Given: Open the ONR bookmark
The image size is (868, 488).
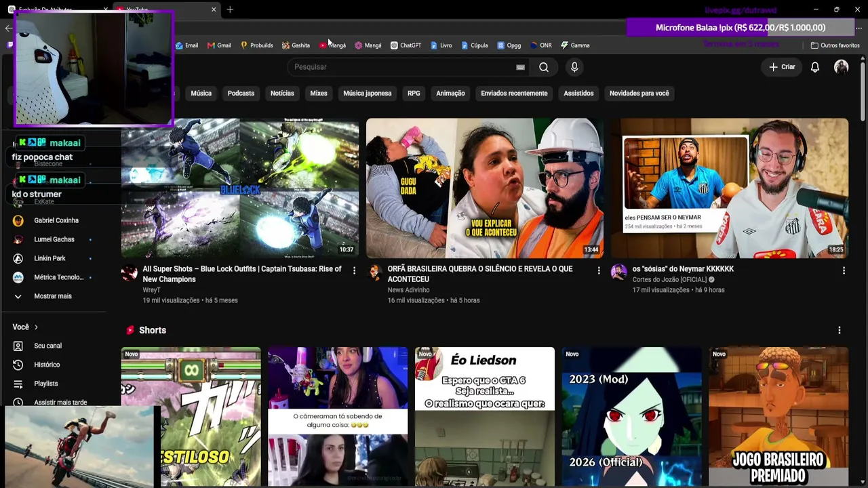Looking at the screenshot, I should (540, 45).
